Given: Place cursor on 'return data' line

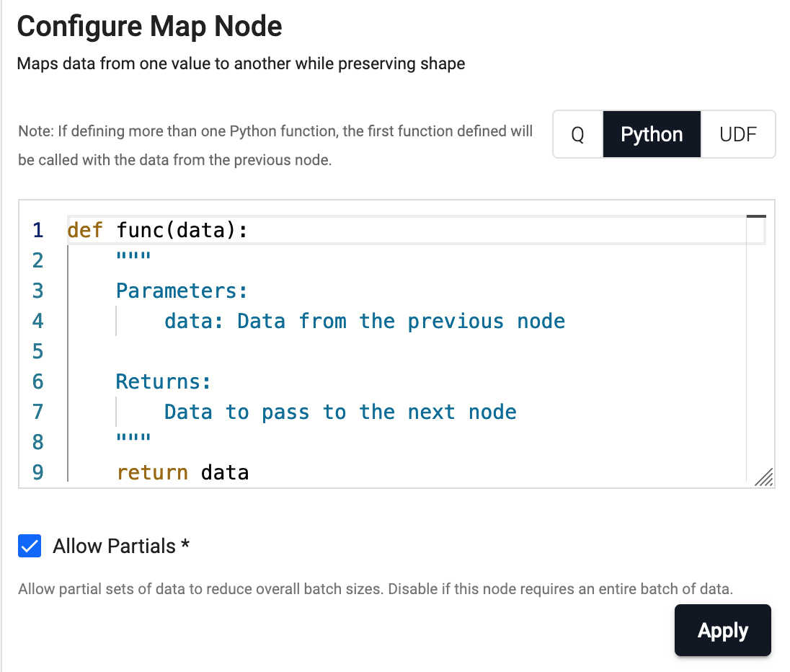Looking at the screenshot, I should click(x=182, y=472).
